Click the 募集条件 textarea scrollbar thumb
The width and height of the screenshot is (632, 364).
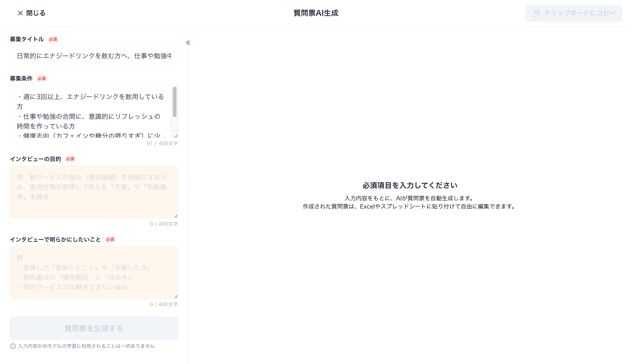(175, 102)
